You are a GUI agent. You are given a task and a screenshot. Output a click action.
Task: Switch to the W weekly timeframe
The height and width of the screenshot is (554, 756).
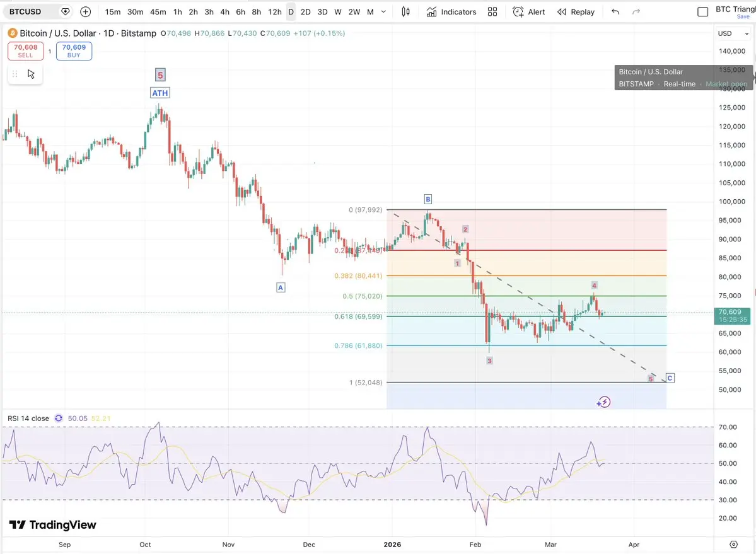(x=338, y=11)
